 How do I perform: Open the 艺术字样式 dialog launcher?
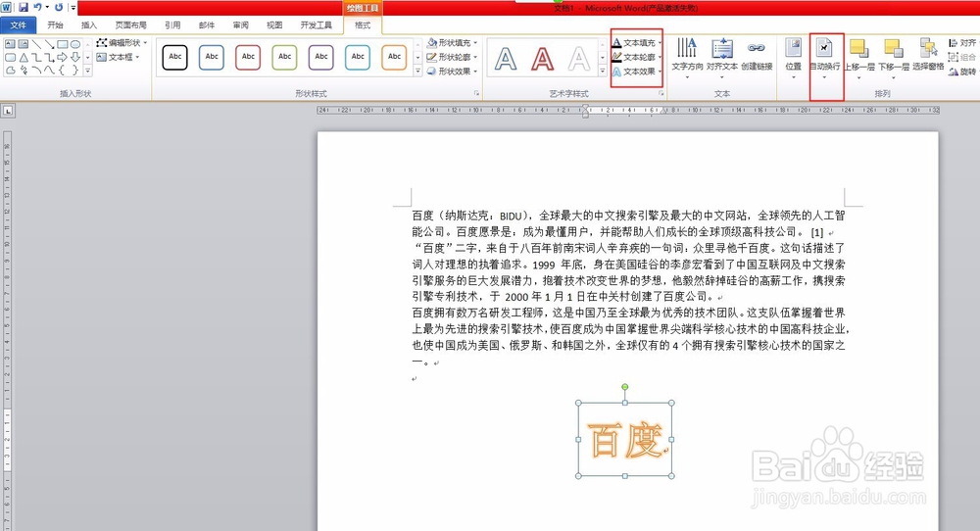tap(661, 93)
